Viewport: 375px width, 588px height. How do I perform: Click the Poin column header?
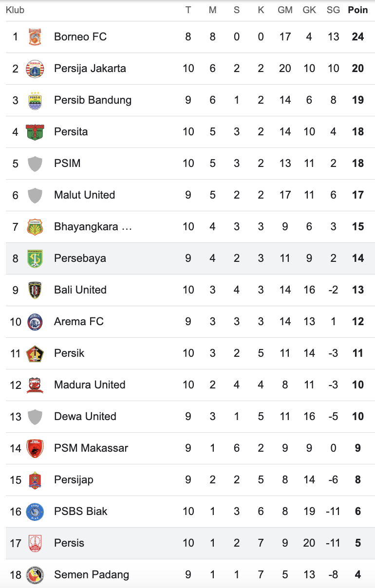pyautogui.click(x=357, y=10)
